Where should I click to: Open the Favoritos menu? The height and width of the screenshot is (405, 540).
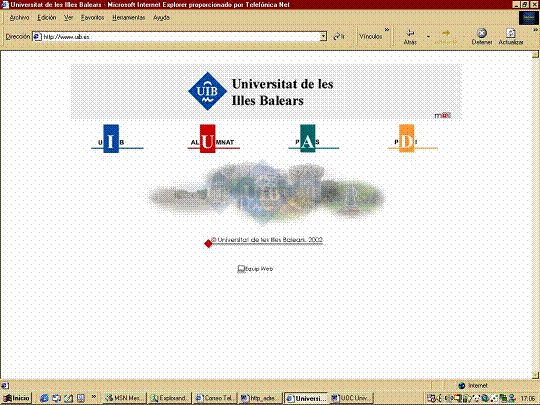92,18
